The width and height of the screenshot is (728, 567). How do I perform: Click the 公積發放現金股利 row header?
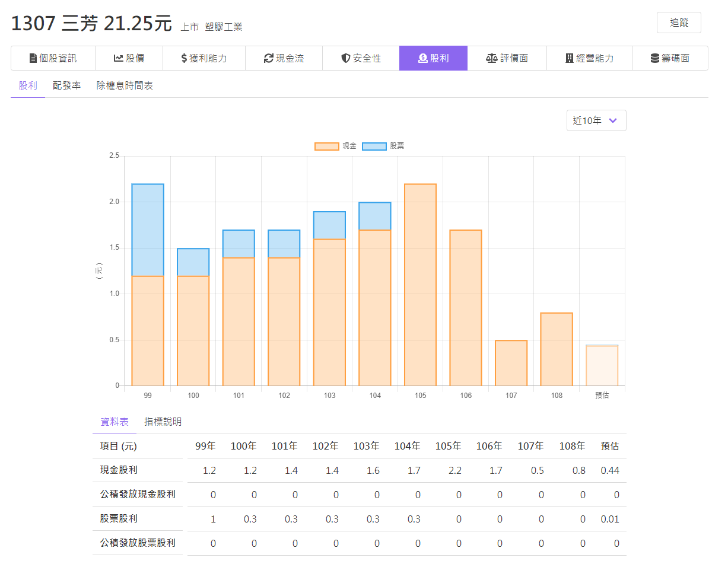pyautogui.click(x=138, y=495)
